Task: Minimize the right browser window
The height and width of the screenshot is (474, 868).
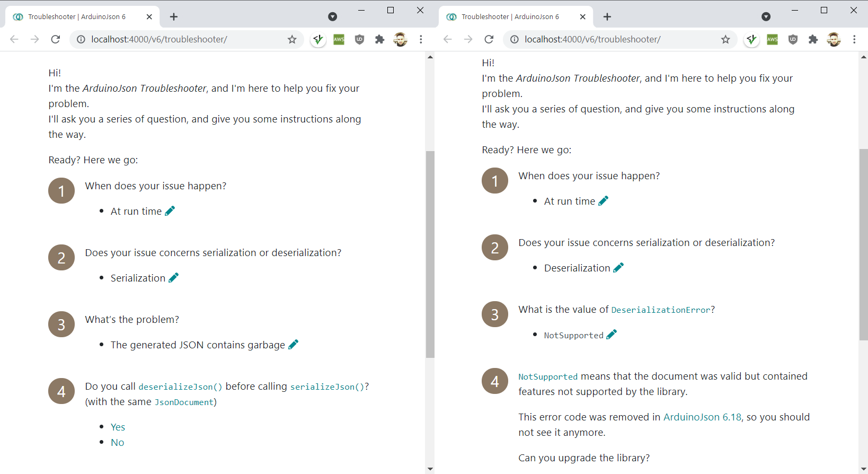Action: coord(795,10)
